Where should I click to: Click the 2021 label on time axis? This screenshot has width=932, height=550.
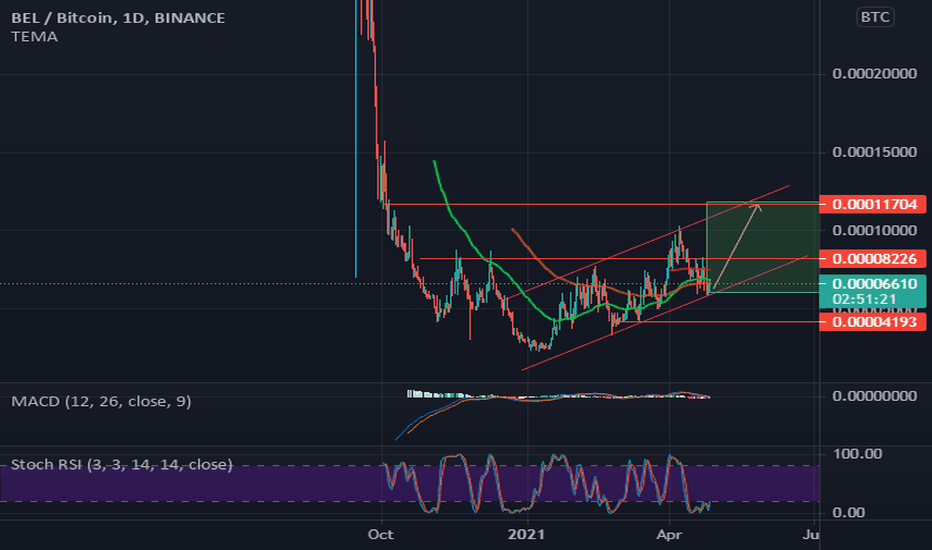pos(526,535)
